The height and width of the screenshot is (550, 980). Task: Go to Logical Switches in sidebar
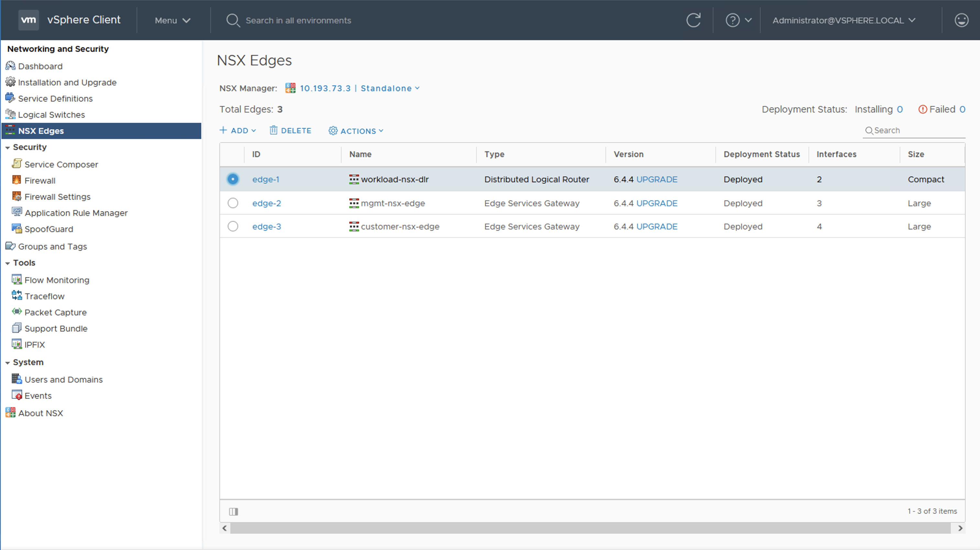pos(51,114)
